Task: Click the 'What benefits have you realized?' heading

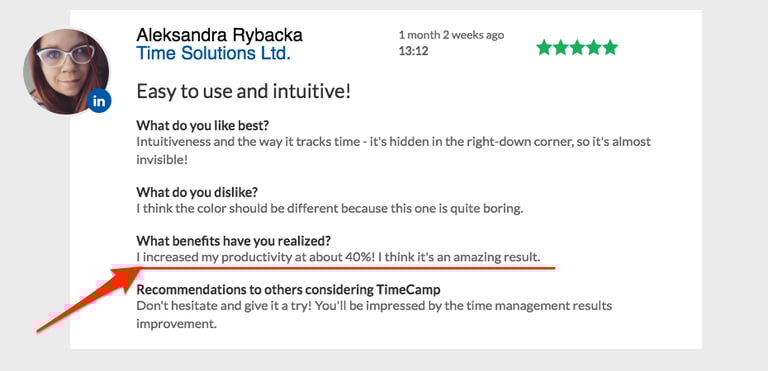Action: tap(234, 241)
